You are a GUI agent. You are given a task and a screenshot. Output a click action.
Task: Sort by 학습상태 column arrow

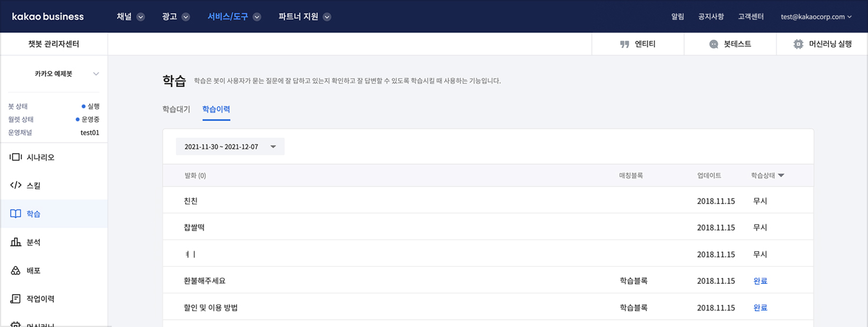pyautogui.click(x=781, y=175)
